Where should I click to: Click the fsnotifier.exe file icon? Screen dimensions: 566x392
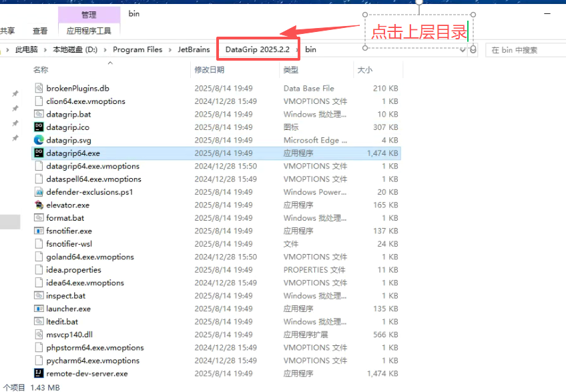pyautogui.click(x=39, y=231)
